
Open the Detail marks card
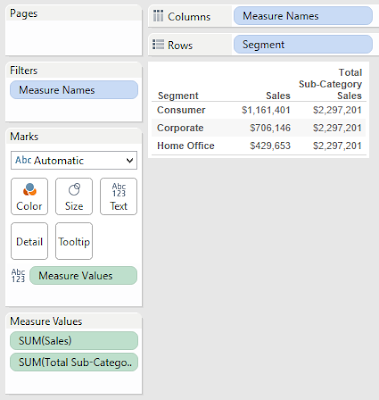[29, 241]
